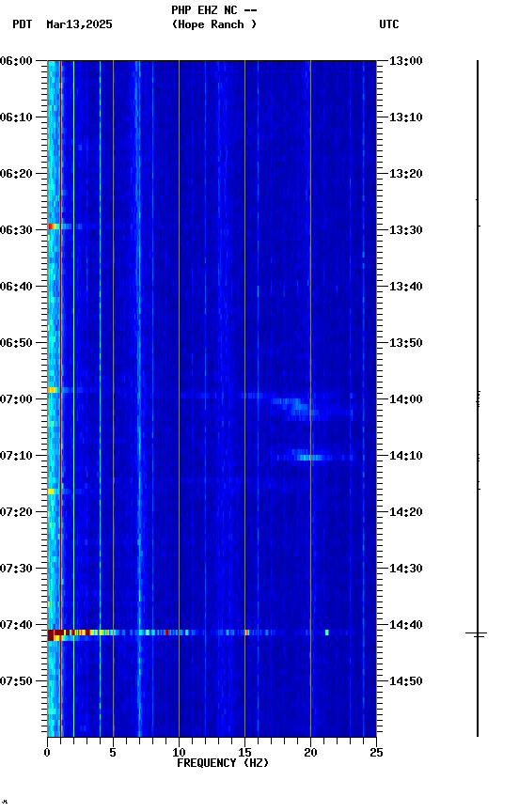Click the red low-frequency burst at 06:30
Image resolution: width=519 pixels, height=812 pixels.
click(x=53, y=226)
